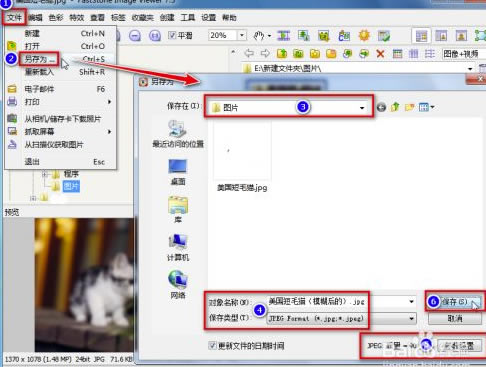Screen dimensions: 486x367
Task: Create new folder in the Save As dialog
Action: click(409, 107)
